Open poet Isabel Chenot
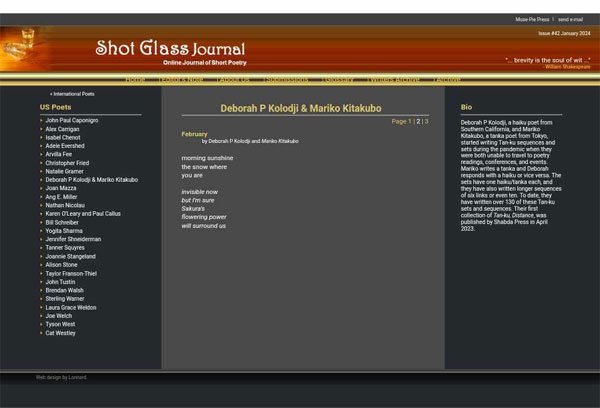 coord(63,137)
